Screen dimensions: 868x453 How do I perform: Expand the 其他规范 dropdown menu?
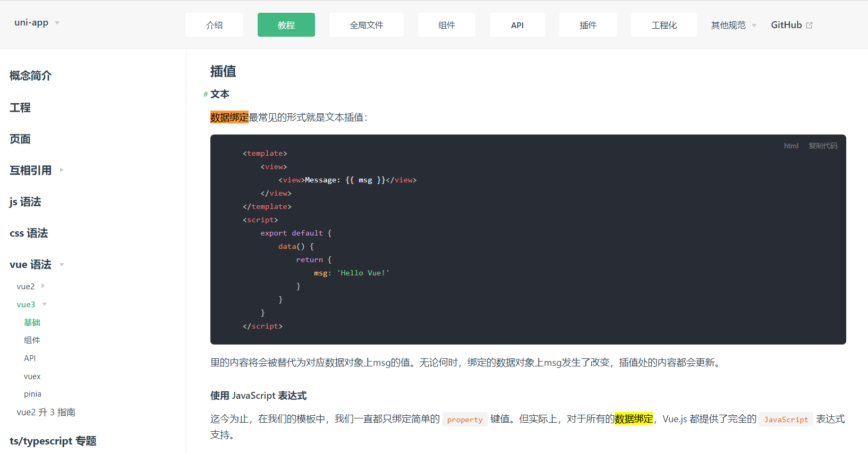pyautogui.click(x=734, y=25)
